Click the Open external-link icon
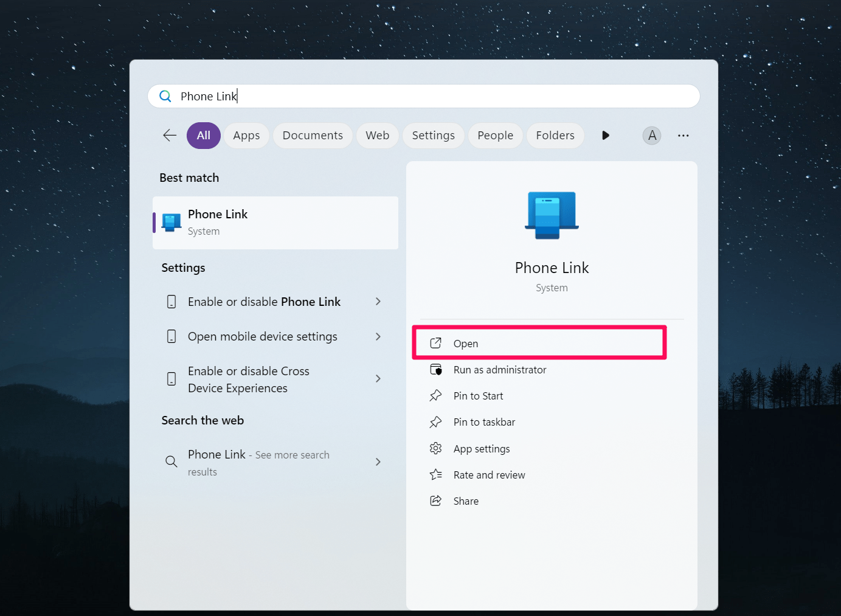The width and height of the screenshot is (841, 616). tap(436, 343)
